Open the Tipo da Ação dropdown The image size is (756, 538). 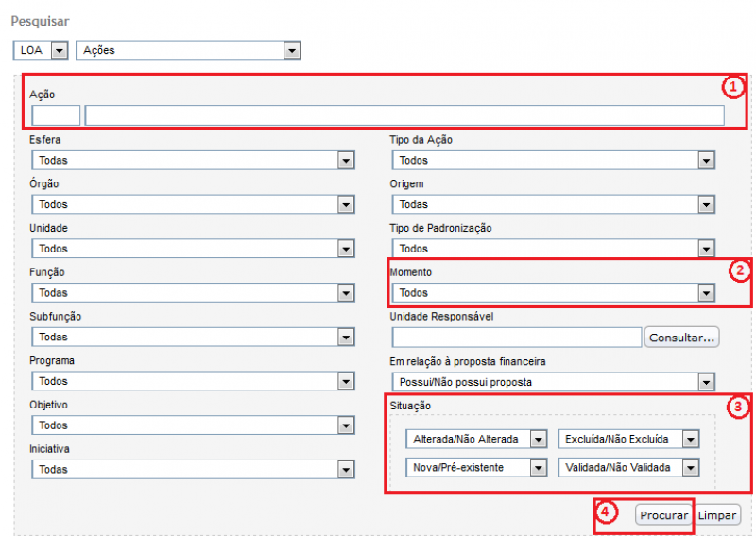point(553,161)
